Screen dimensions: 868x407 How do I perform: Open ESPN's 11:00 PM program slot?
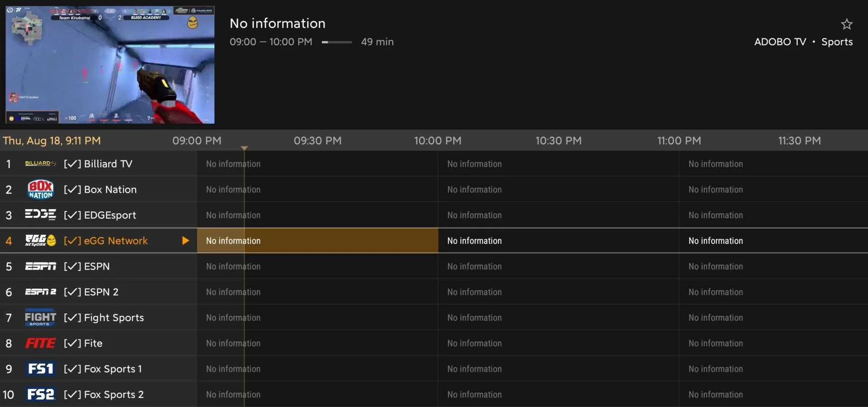tap(774, 266)
